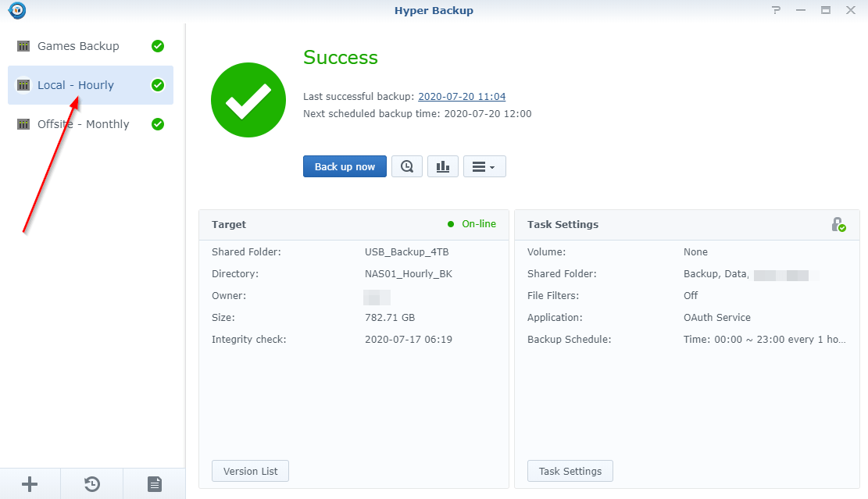Click the Task Settings panel heading

tap(563, 224)
